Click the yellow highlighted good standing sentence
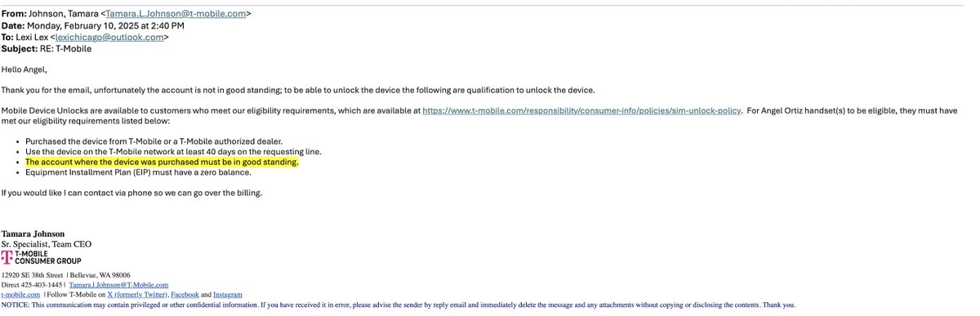This screenshot has width=980, height=316. pyautogui.click(x=162, y=162)
